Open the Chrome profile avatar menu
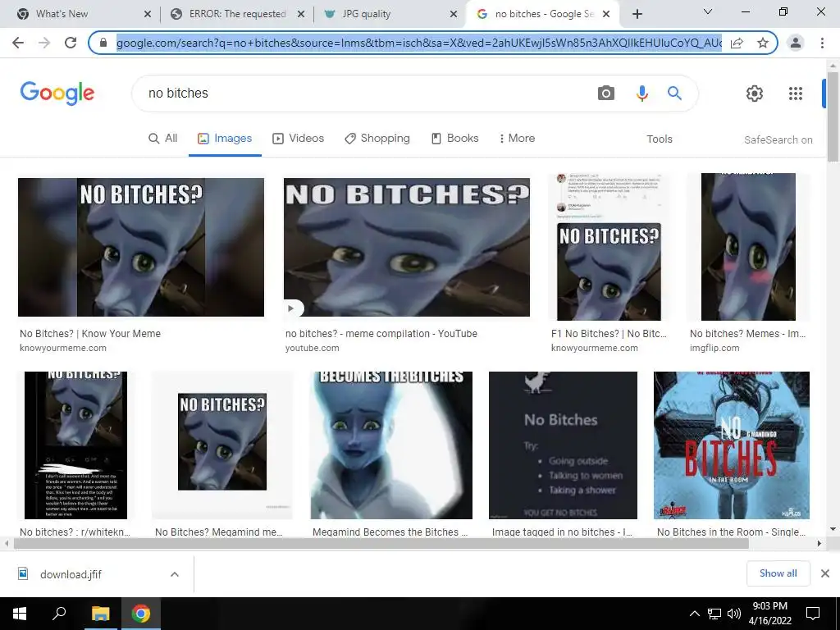Image resolution: width=840 pixels, height=630 pixels. tap(796, 43)
